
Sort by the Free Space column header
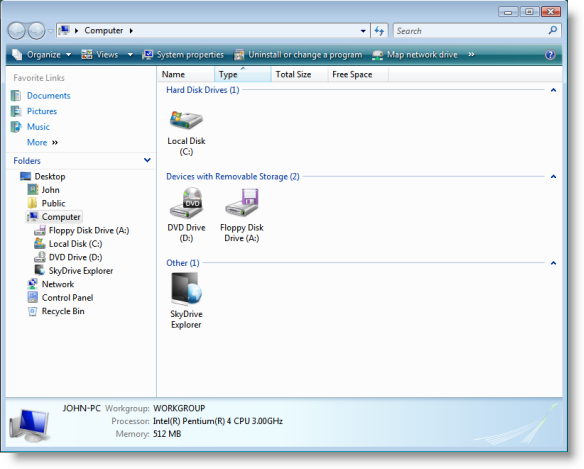tap(358, 75)
